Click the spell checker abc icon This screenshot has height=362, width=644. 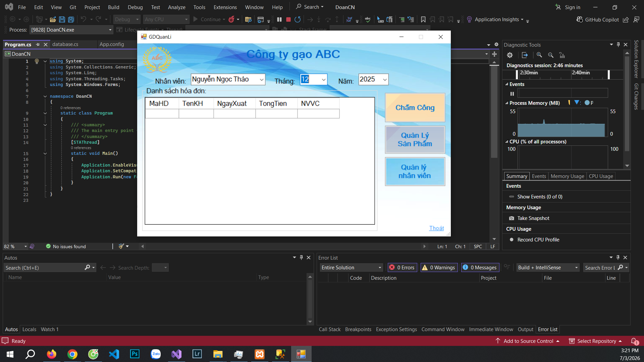(368, 19)
